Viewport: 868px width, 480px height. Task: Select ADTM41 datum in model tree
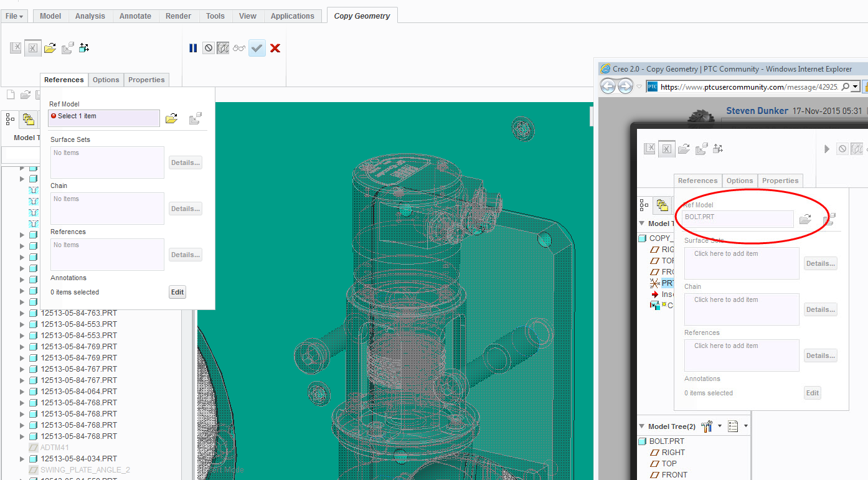tap(55, 448)
